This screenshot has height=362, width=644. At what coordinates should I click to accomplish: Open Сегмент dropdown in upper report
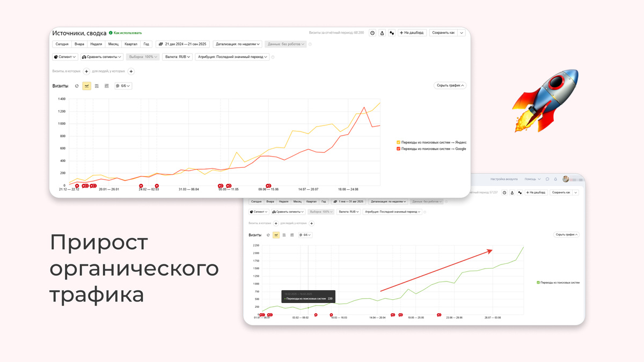pos(65,57)
